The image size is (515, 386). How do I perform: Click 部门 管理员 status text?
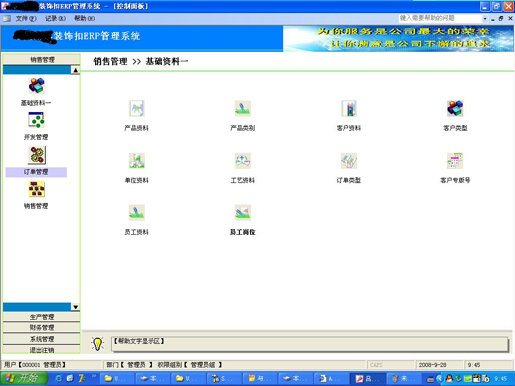point(129,365)
